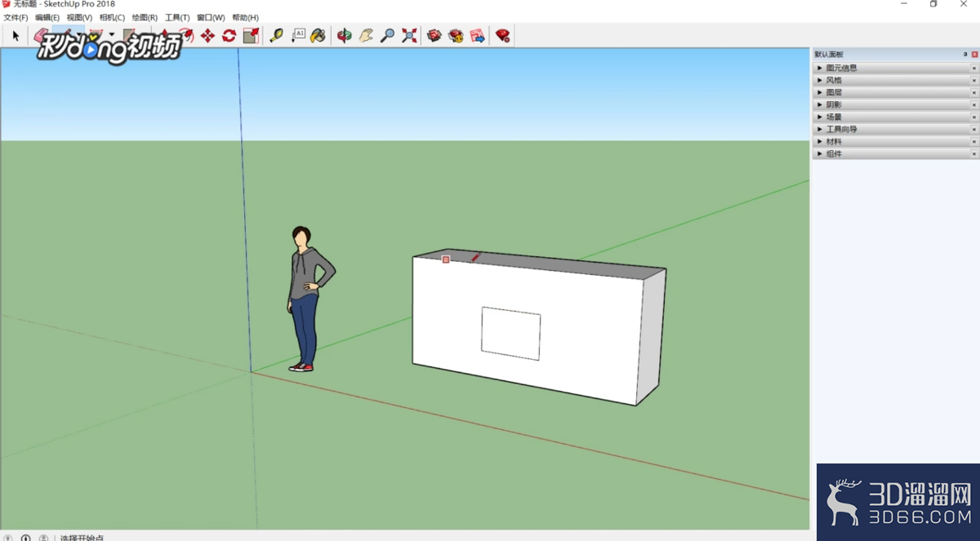Click the gray right side face of box
980x541 pixels.
coord(651,336)
